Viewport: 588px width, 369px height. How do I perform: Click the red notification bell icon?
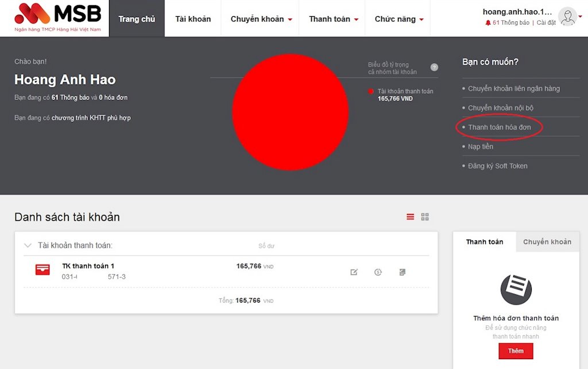[488, 23]
